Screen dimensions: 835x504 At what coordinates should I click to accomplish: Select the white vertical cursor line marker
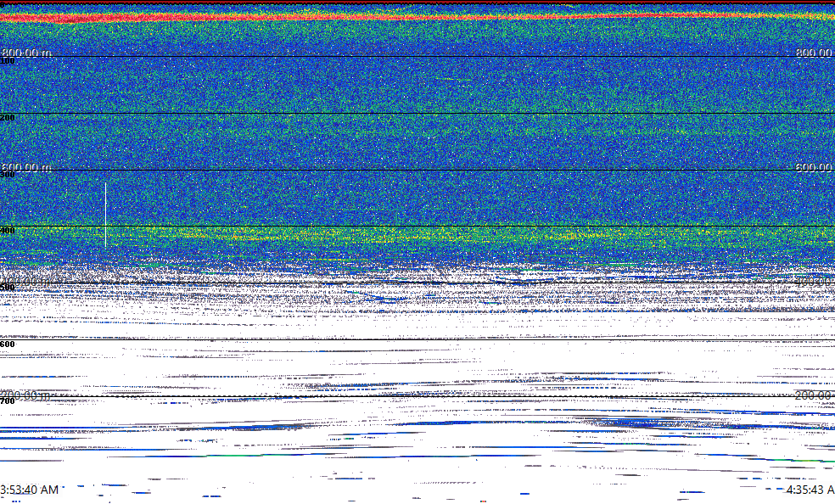tap(105, 215)
